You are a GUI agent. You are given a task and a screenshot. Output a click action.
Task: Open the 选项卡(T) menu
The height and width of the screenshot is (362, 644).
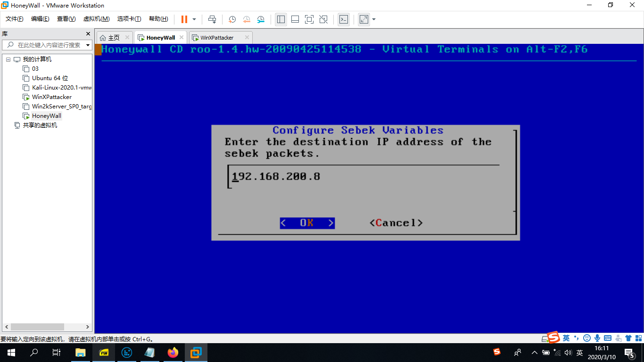click(129, 19)
